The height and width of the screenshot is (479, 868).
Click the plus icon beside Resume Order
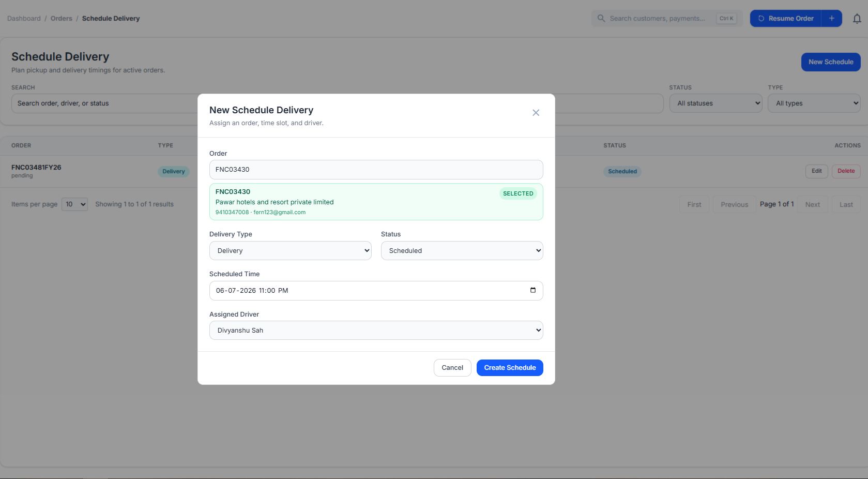(831, 19)
